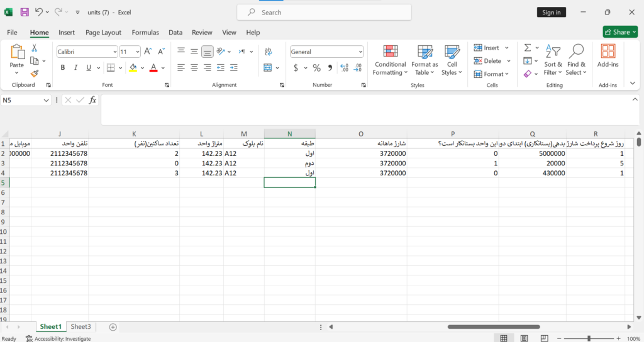Click the zoom slider handle
This screenshot has height=342, width=644.
tap(589, 338)
